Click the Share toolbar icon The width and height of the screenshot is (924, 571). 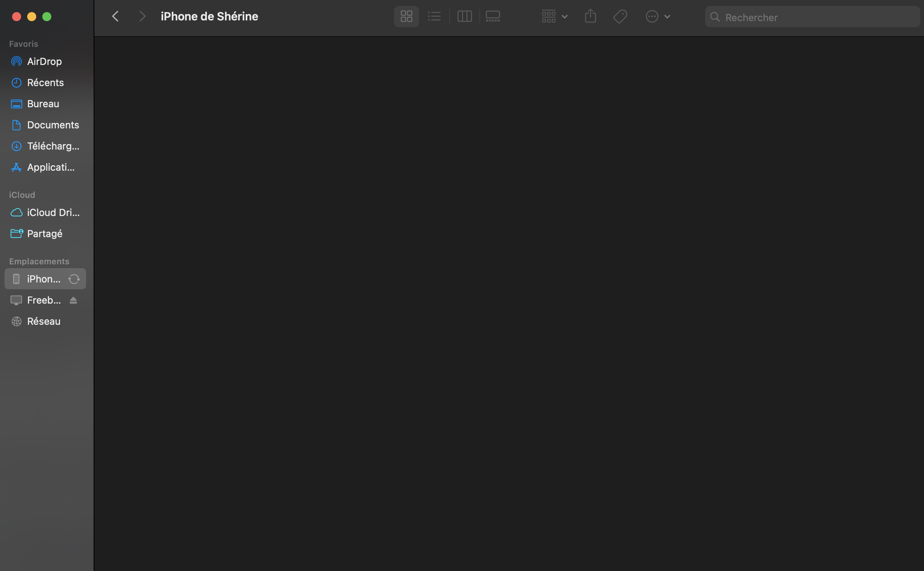(590, 17)
